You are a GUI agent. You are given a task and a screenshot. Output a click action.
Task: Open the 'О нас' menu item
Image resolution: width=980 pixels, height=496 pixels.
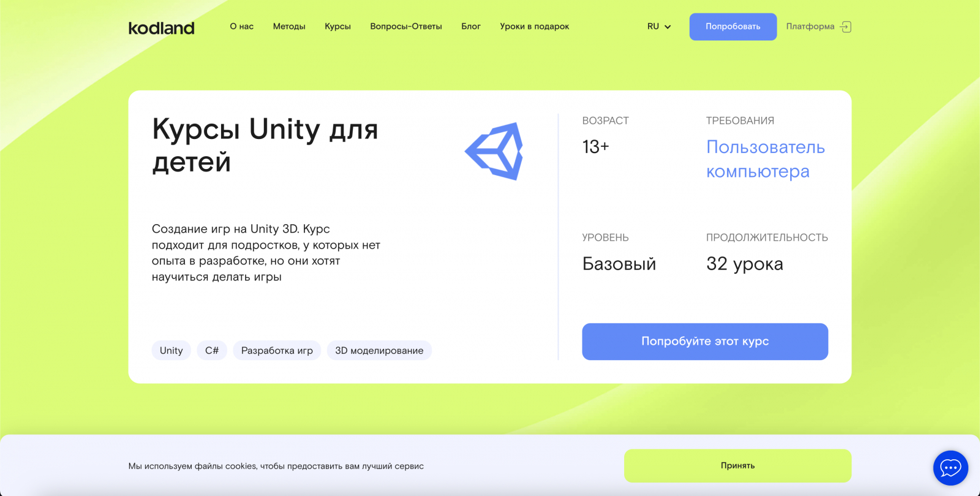242,26
